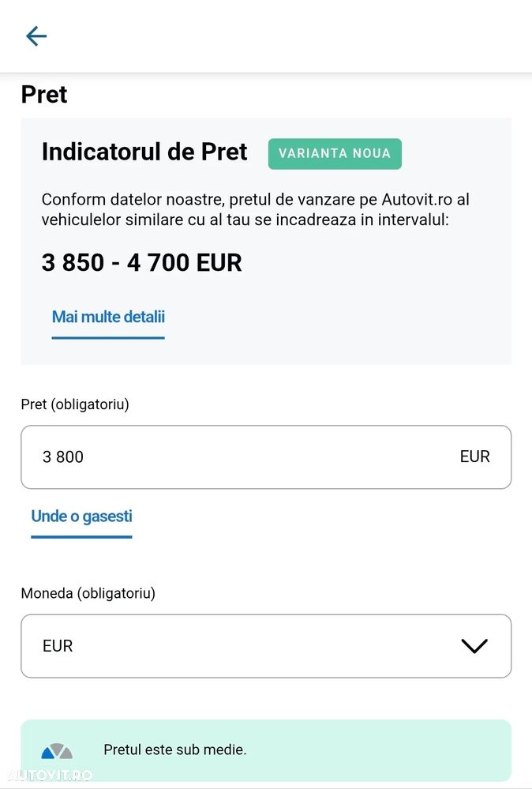Follow the Unde o gasesti link

[x=81, y=517]
